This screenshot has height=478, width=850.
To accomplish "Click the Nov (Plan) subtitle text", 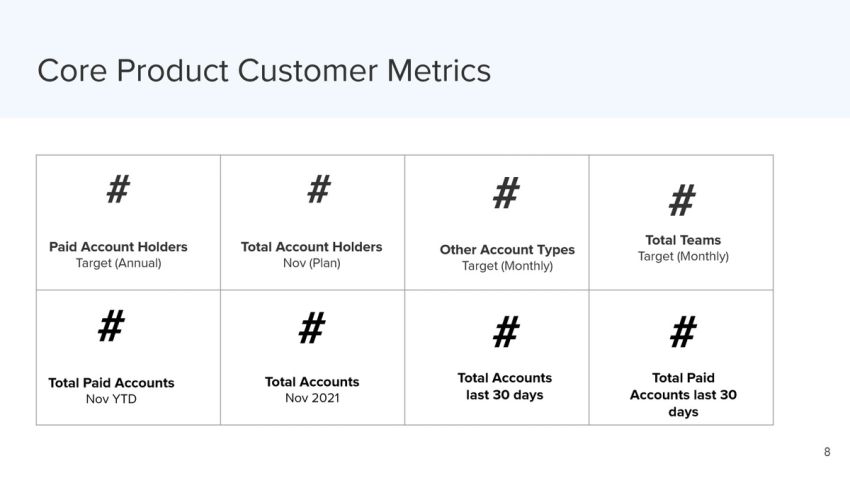I will (311, 263).
